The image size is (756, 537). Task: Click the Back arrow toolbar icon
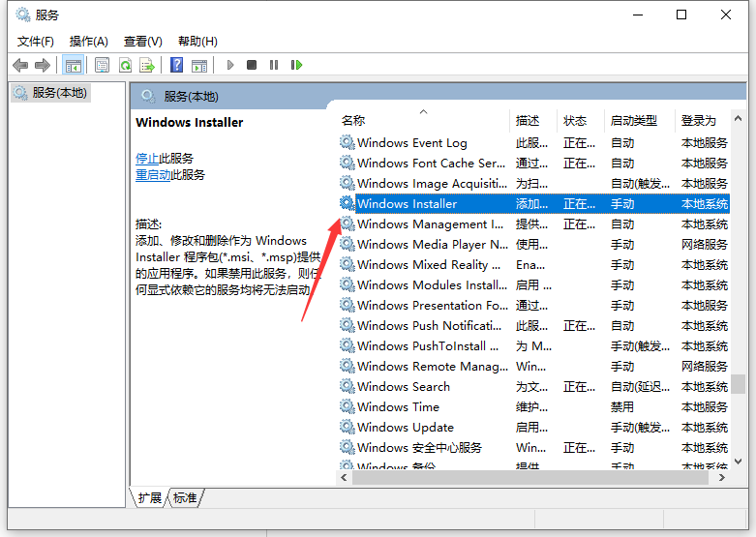(20, 65)
